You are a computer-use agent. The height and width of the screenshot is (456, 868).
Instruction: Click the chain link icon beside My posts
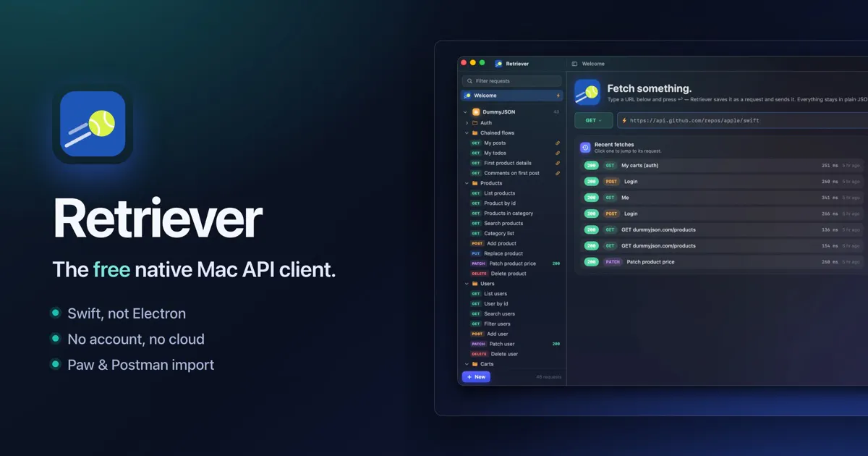[558, 143]
